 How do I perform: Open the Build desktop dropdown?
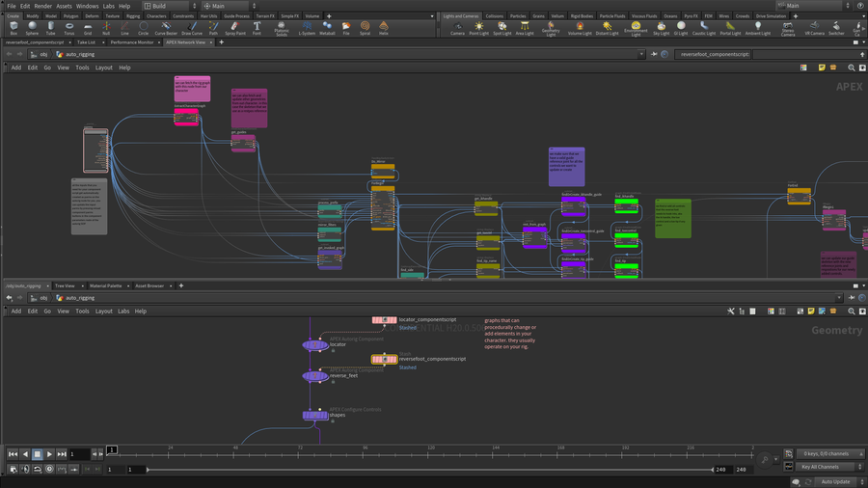pos(170,6)
